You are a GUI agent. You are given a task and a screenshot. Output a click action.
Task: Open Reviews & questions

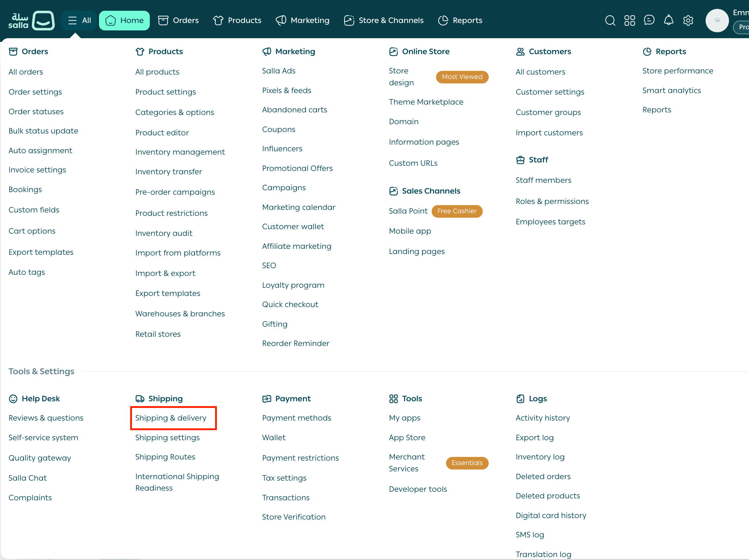[46, 418]
